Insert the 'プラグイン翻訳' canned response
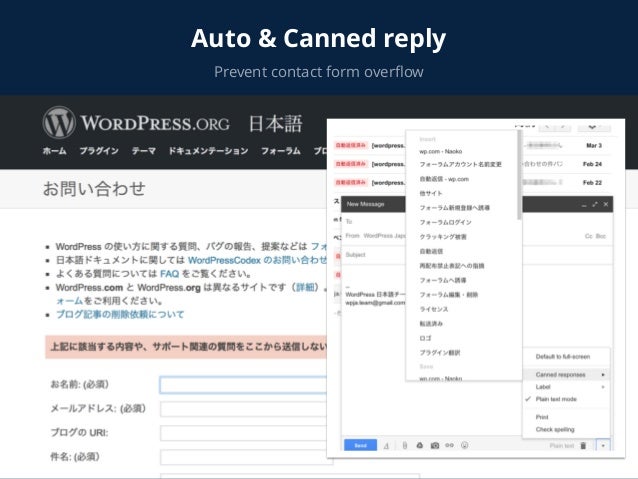 439,353
